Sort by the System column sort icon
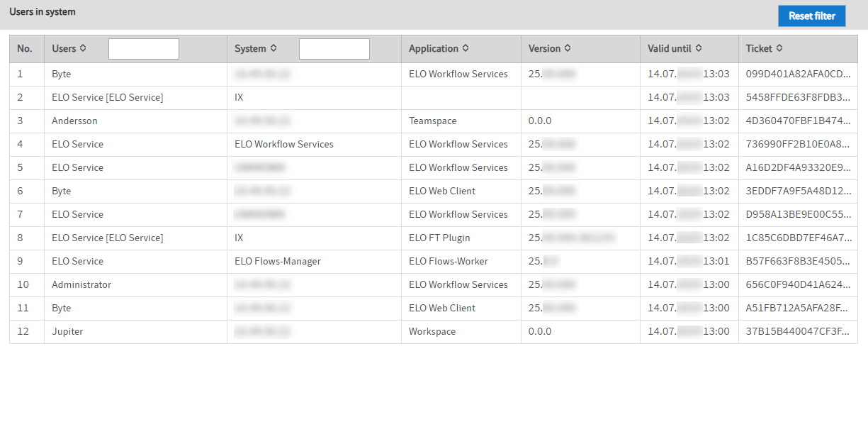Screen dimensions: 868x422 (274, 48)
